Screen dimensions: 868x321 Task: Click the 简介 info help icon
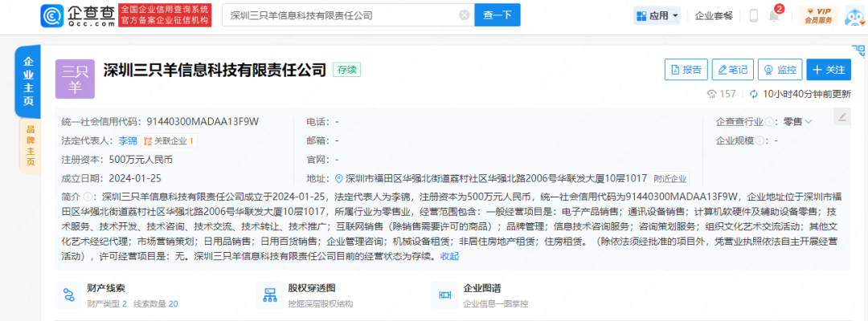[88, 196]
